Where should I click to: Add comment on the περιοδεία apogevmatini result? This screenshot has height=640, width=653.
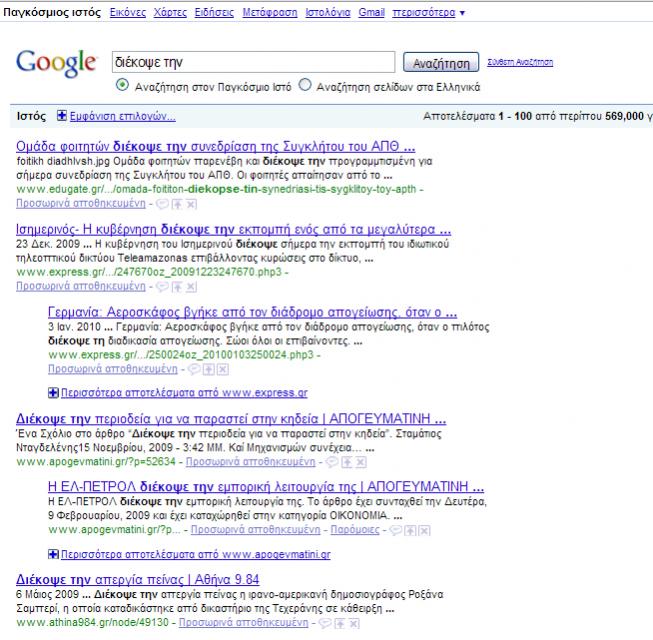pyautogui.click(x=331, y=462)
